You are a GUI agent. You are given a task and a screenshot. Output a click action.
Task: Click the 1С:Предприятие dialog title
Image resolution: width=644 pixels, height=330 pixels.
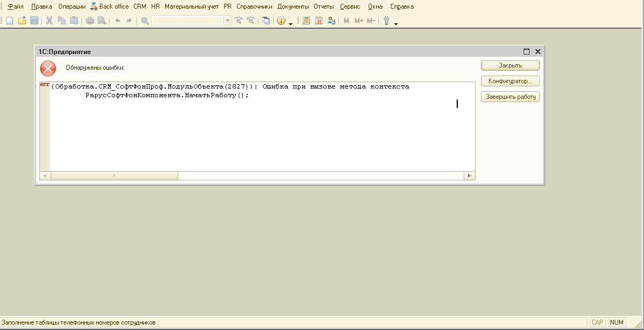65,52
